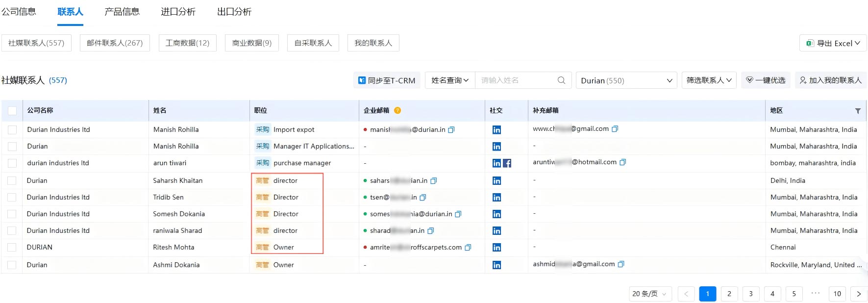Copy Saharsh Khaitan's company email
This screenshot has width=868, height=303.
pyautogui.click(x=434, y=181)
